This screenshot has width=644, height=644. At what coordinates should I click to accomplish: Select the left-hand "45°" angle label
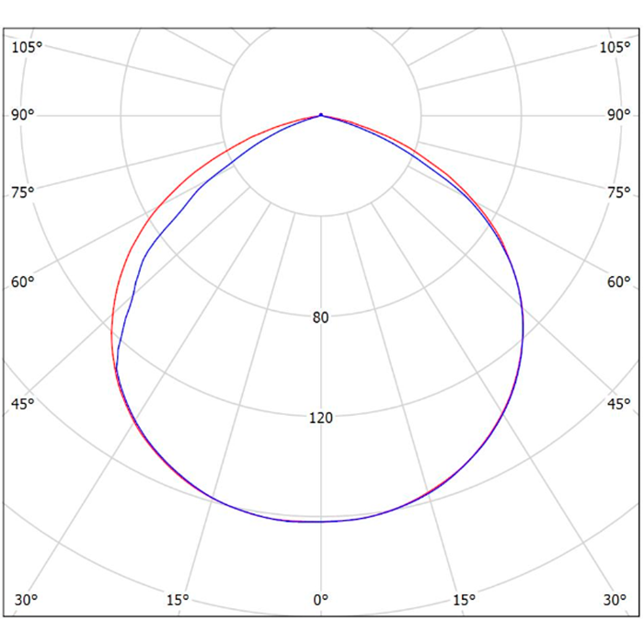[x=23, y=404]
